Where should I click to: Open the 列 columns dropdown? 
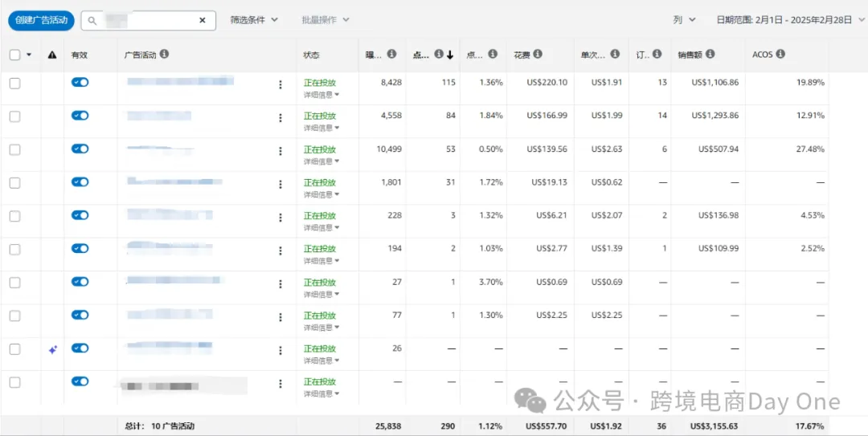point(684,20)
